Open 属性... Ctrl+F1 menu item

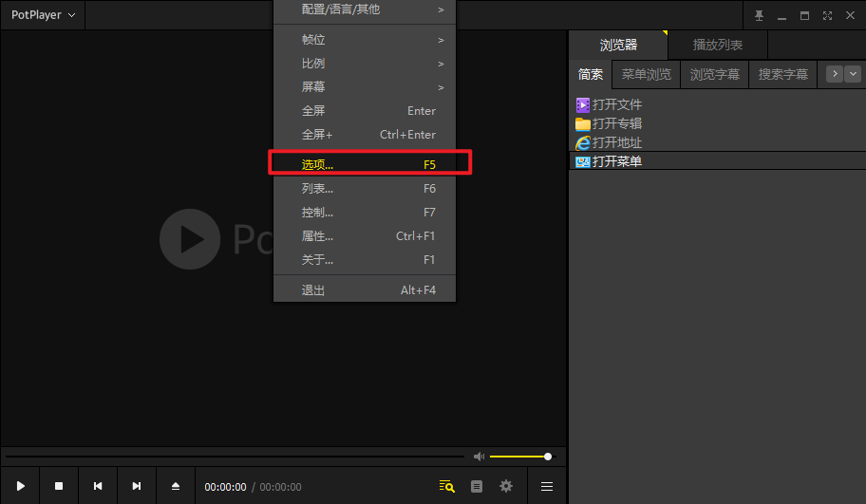tap(365, 236)
